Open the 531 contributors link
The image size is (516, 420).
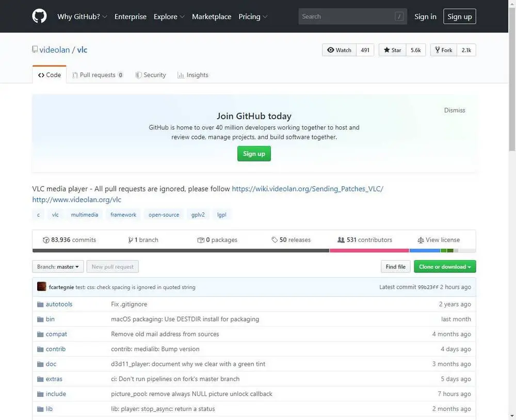(x=365, y=240)
